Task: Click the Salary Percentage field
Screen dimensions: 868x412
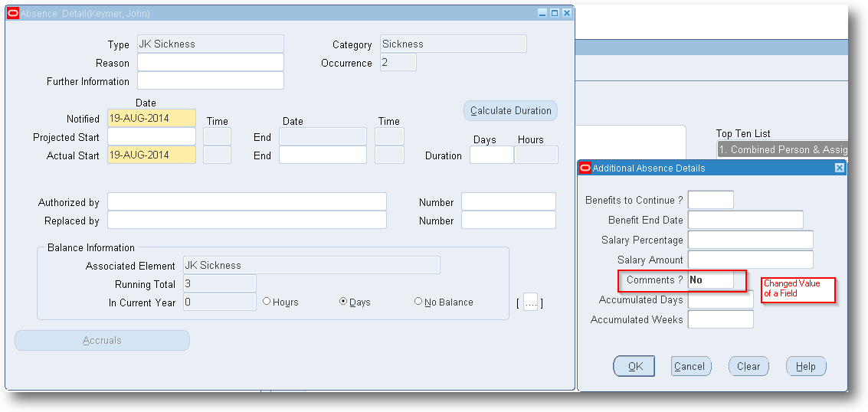Action: [x=751, y=240]
